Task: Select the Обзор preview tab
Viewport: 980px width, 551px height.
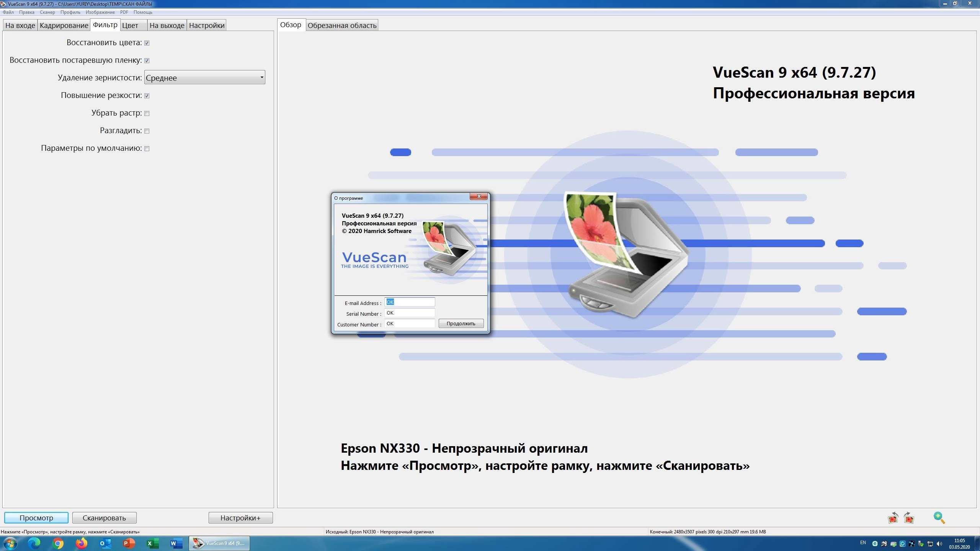Action: (291, 25)
